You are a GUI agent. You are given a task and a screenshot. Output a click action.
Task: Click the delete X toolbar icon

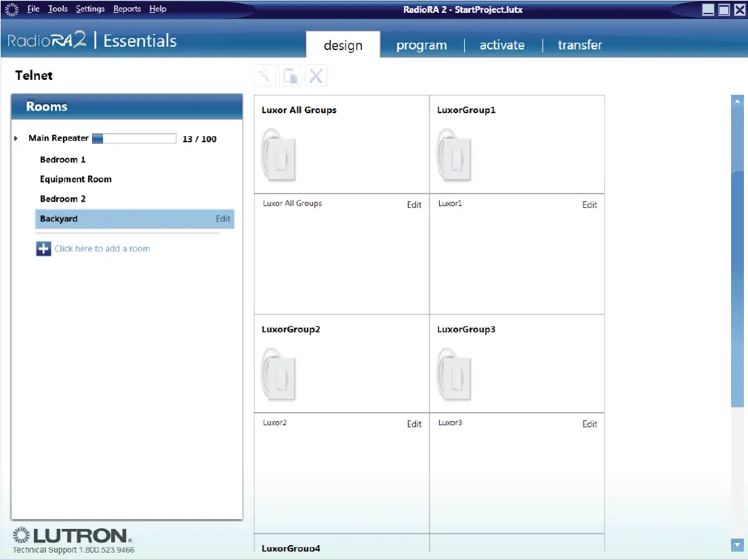click(316, 76)
